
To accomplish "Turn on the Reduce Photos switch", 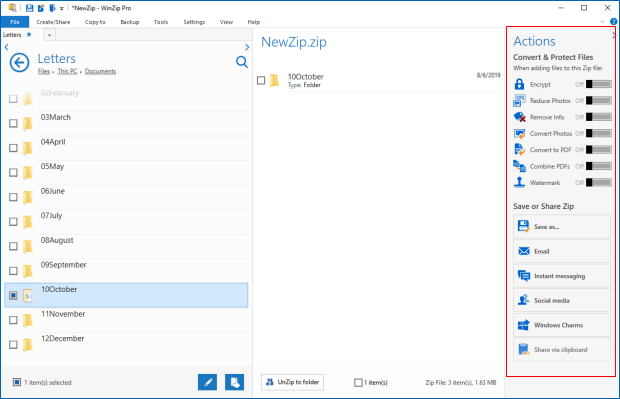I will 599,100.
